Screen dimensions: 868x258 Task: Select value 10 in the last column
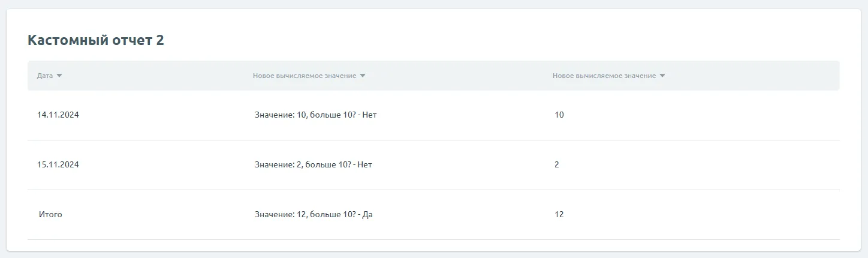[559, 115]
